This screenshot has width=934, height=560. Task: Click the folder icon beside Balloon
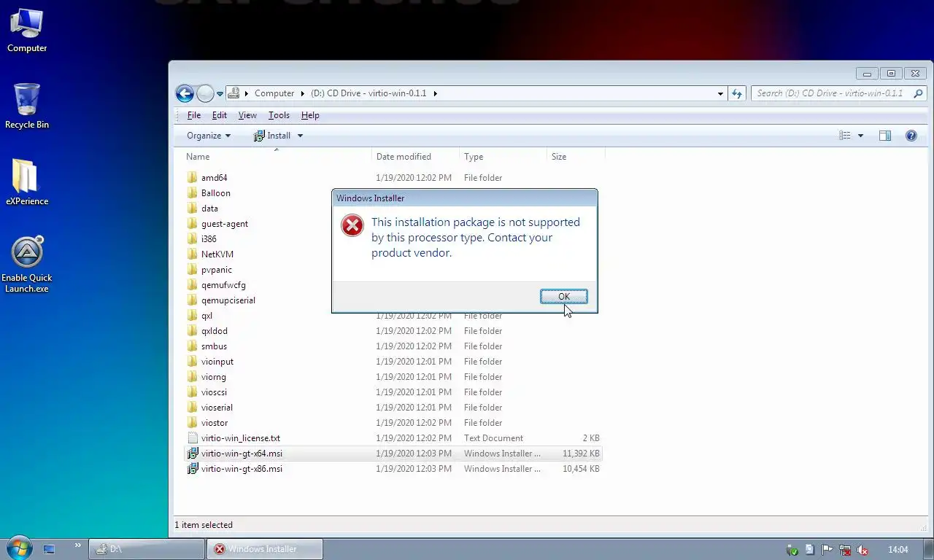[193, 193]
